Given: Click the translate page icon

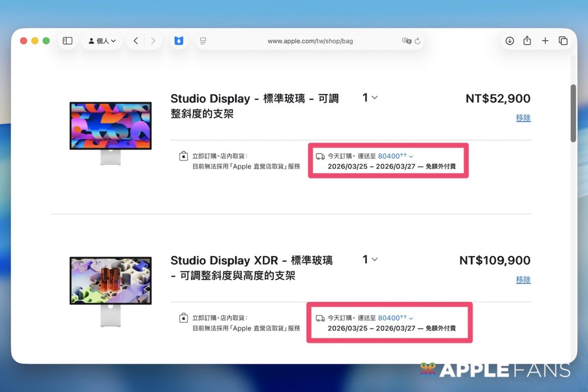Looking at the screenshot, I should click(x=406, y=41).
